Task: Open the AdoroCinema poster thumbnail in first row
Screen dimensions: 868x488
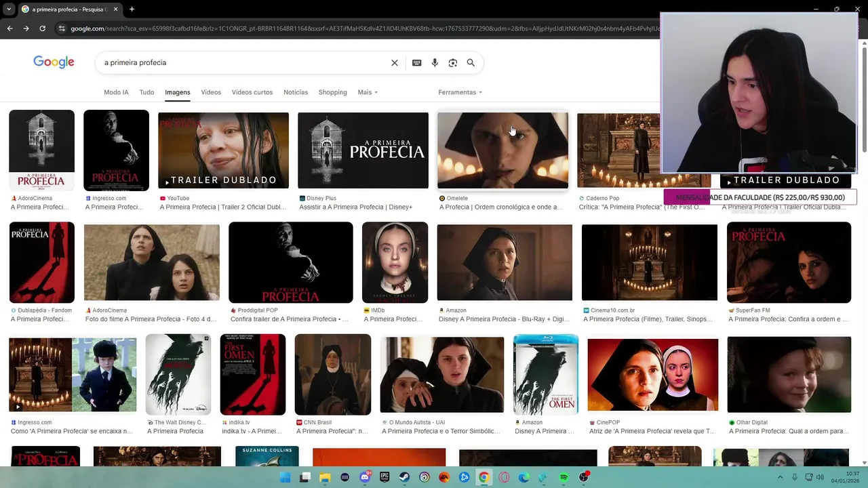Action: pos(41,150)
